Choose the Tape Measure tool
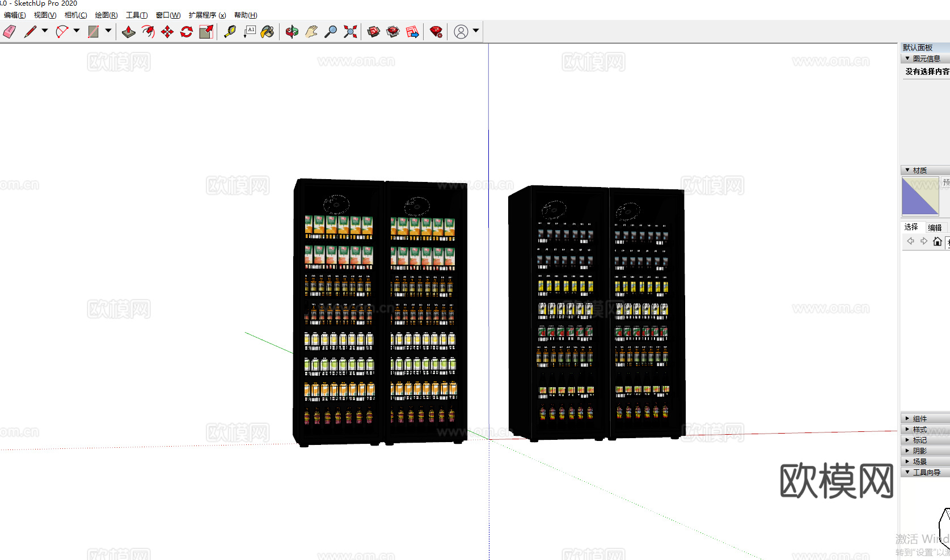The height and width of the screenshot is (560, 950). [x=230, y=32]
